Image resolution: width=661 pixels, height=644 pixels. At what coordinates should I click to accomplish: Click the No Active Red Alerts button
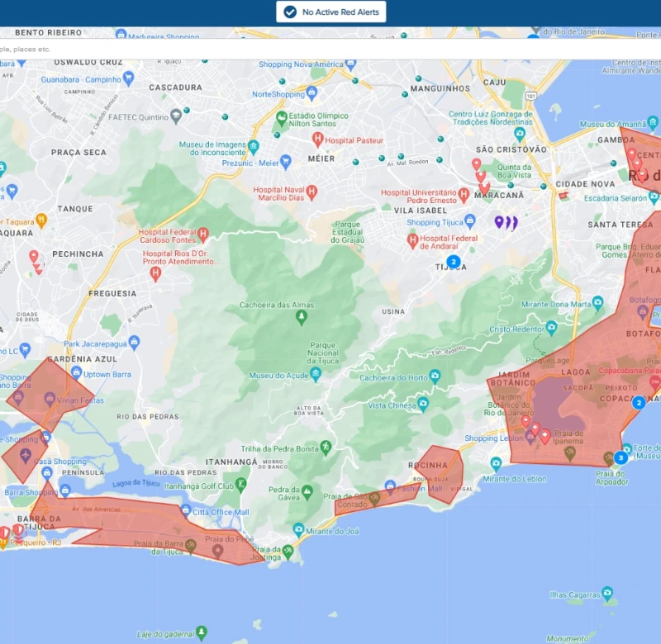point(331,12)
